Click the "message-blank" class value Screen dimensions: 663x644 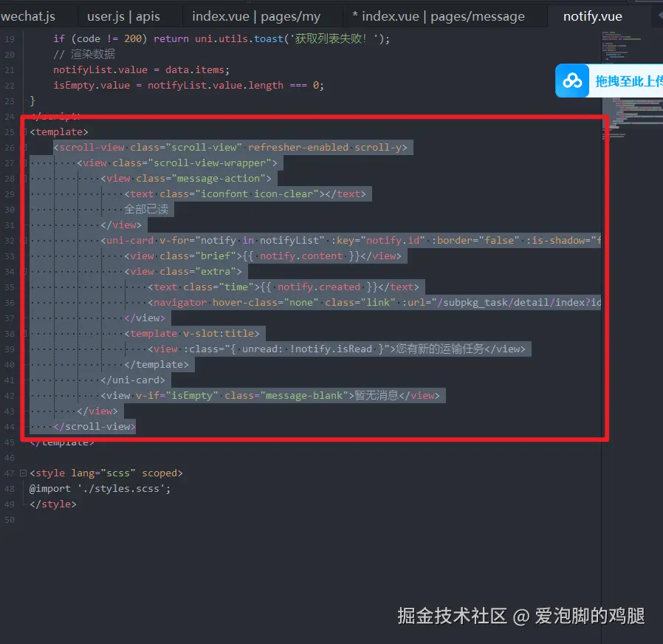pyautogui.click(x=304, y=395)
